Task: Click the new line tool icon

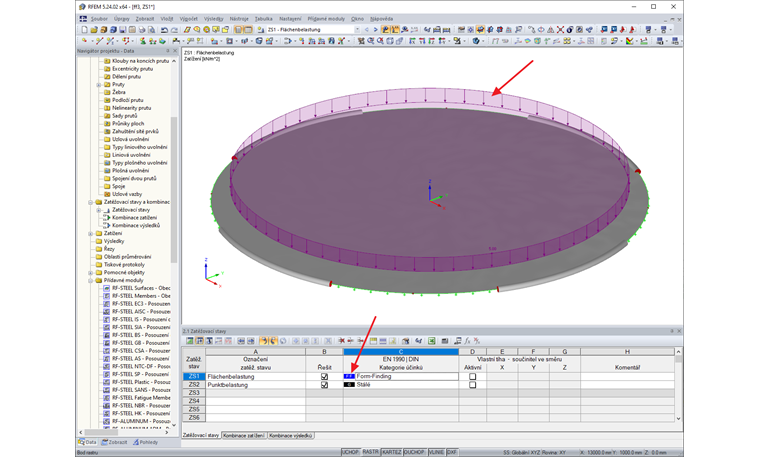Action: coord(99,41)
